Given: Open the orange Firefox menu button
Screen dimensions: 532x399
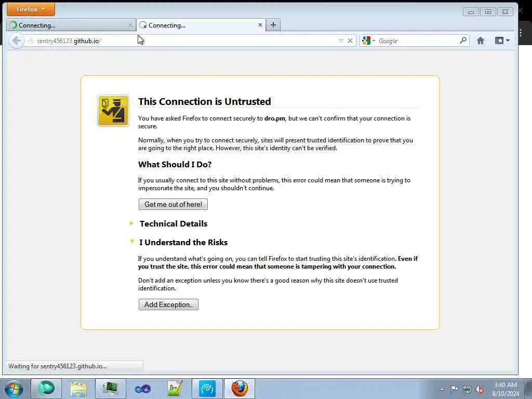Looking at the screenshot, I should pos(31,9).
